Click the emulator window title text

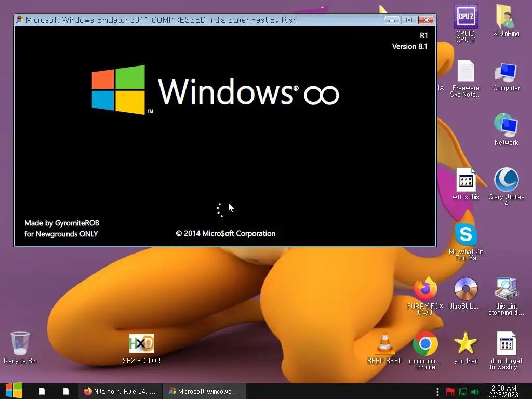pyautogui.click(x=162, y=20)
